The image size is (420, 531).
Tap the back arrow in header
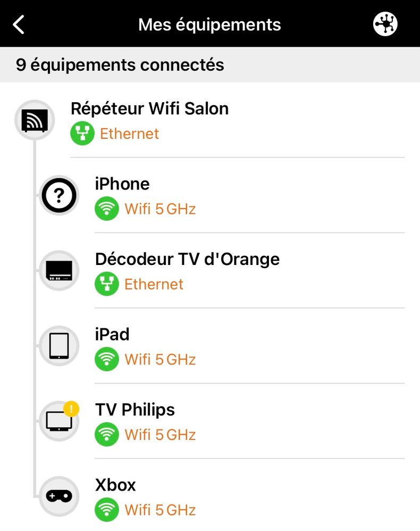click(x=19, y=24)
